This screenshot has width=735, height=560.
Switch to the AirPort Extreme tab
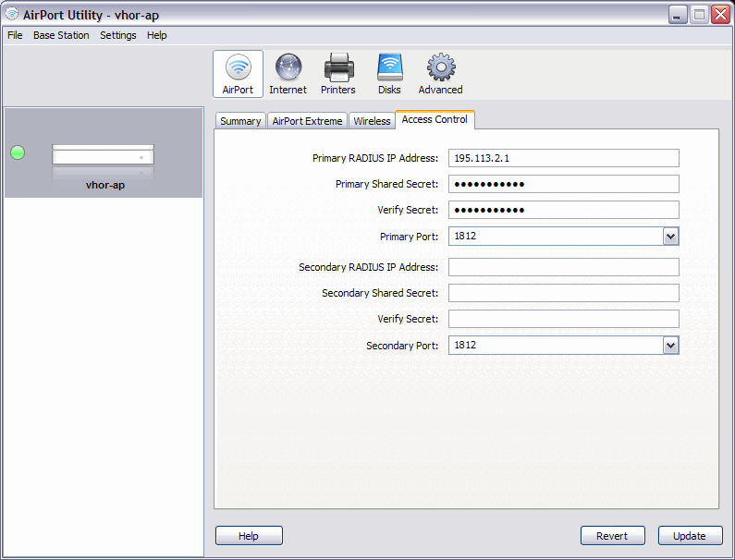click(307, 121)
